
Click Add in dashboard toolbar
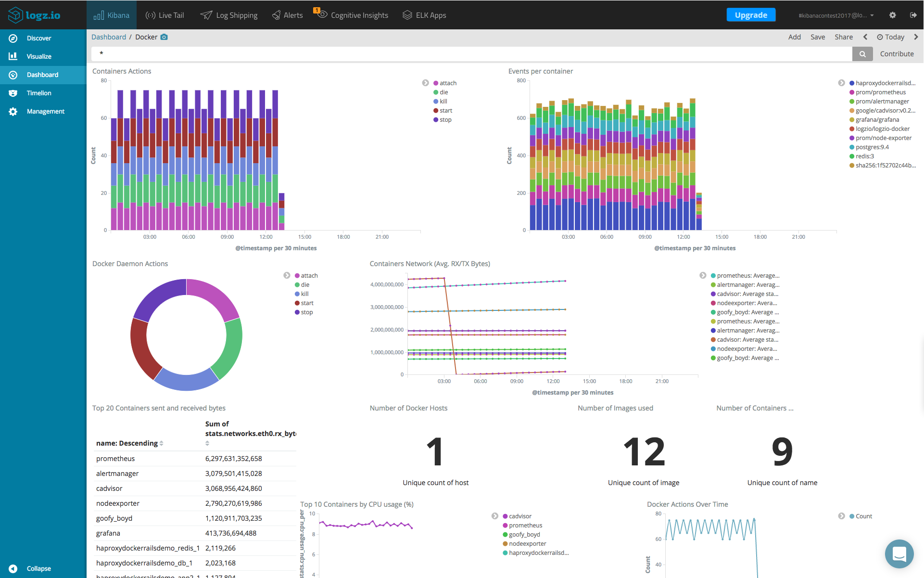tap(795, 37)
